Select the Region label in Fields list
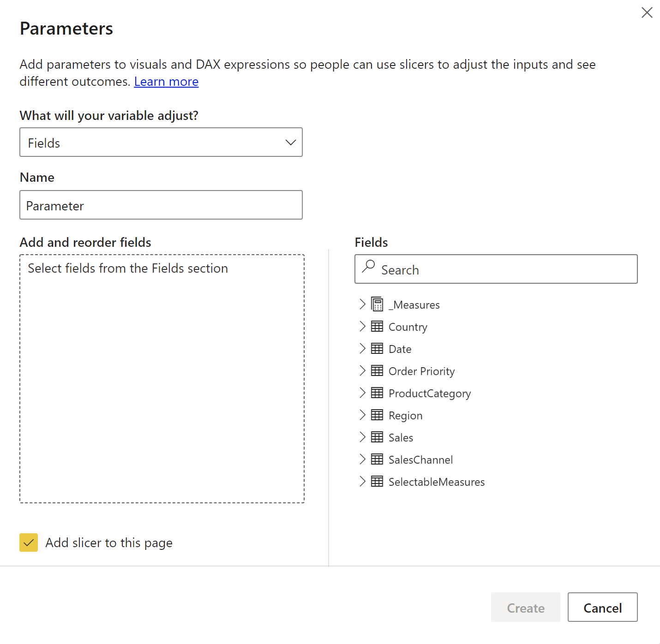660x644 pixels. (x=406, y=416)
